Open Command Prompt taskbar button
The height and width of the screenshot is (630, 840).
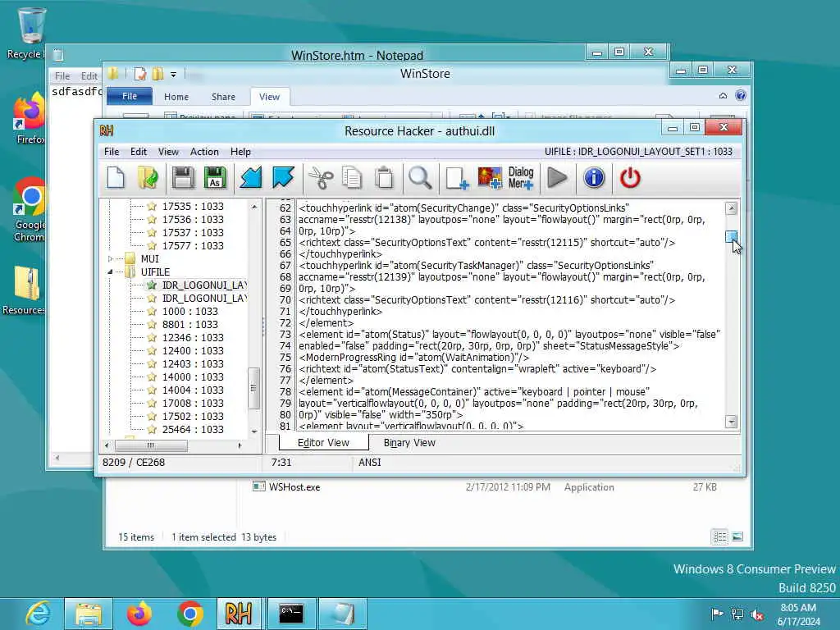(x=291, y=614)
